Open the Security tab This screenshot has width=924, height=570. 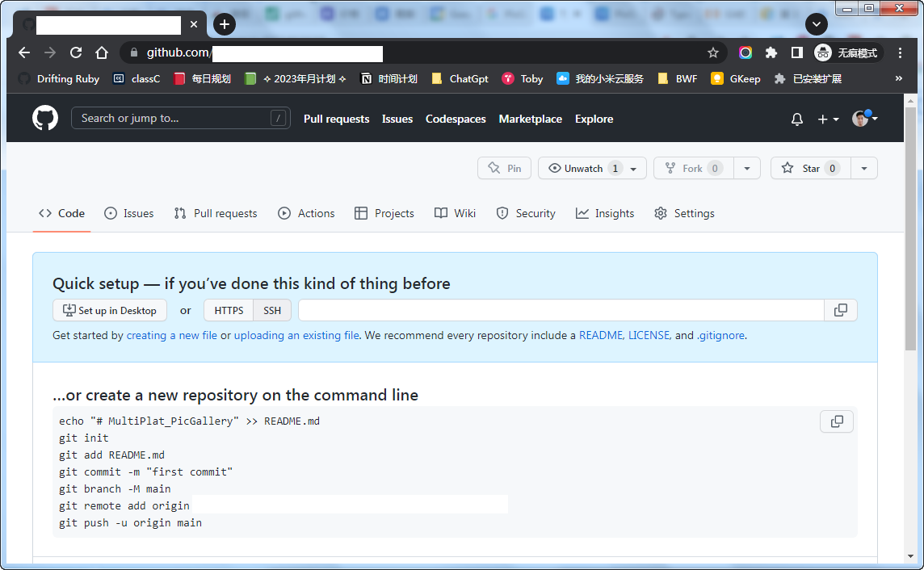pos(526,214)
